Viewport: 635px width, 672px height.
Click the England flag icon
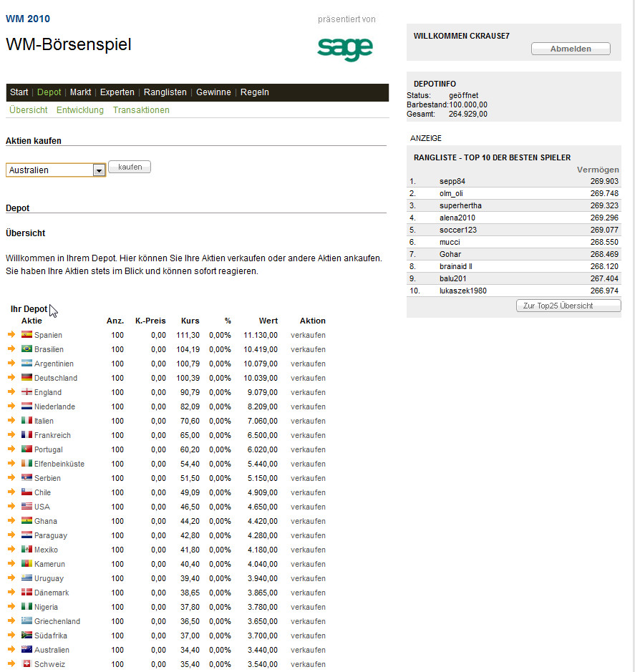(x=26, y=391)
